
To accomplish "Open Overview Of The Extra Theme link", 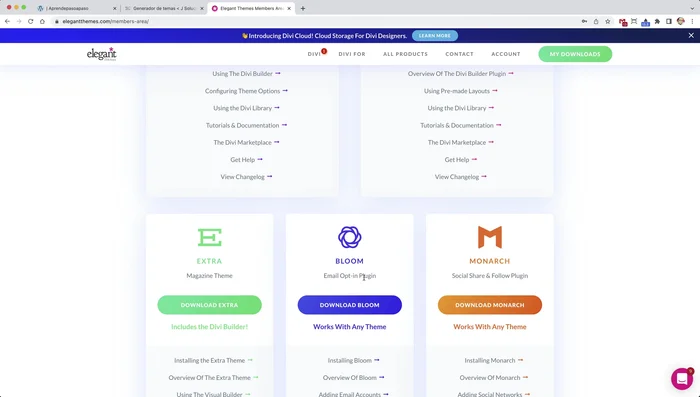I will pos(213,378).
